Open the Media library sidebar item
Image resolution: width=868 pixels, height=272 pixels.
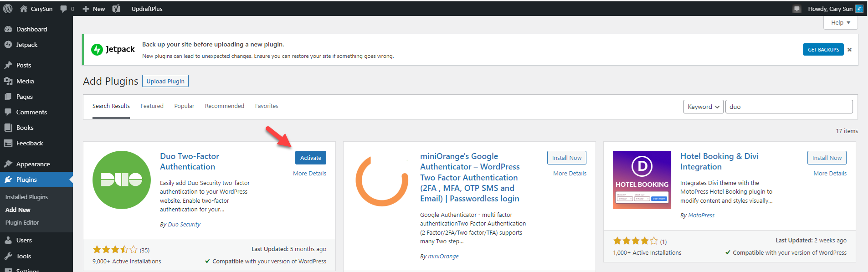(25, 81)
